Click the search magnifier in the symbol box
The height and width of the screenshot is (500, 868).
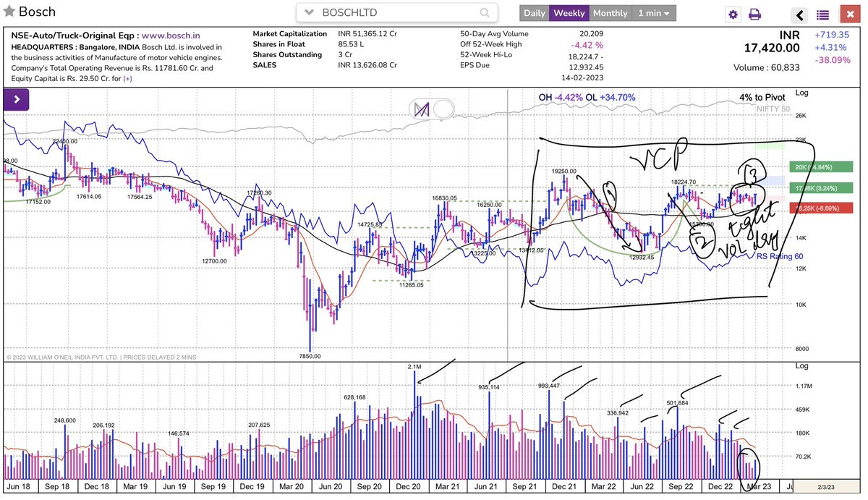485,13
